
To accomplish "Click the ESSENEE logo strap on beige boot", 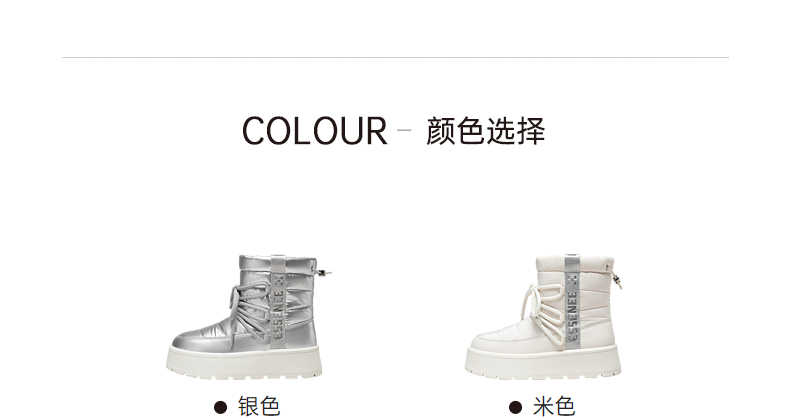I will (x=572, y=302).
